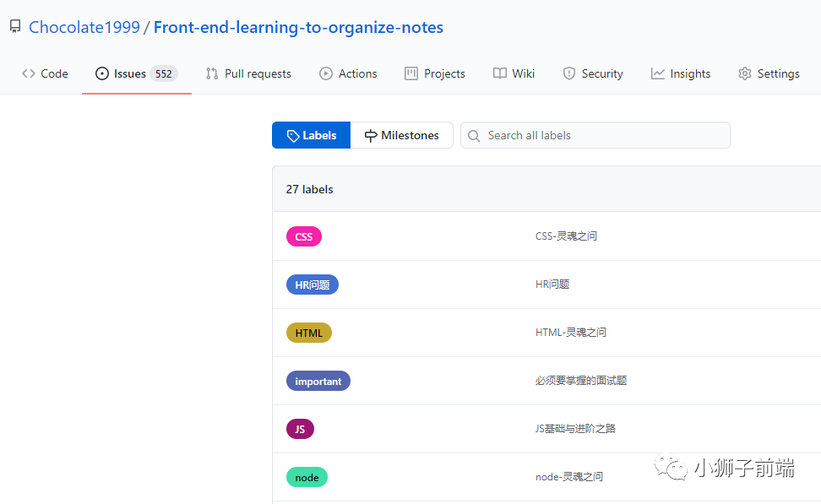Open the green node label

[x=307, y=477]
